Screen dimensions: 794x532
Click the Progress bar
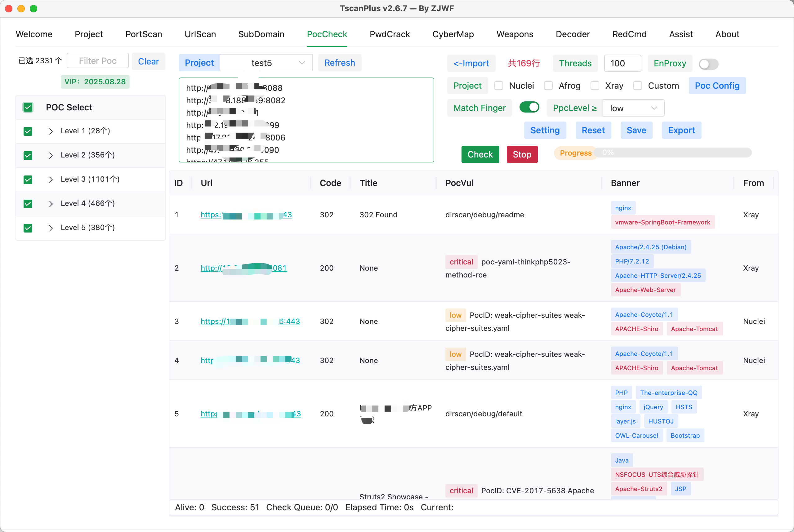click(673, 153)
